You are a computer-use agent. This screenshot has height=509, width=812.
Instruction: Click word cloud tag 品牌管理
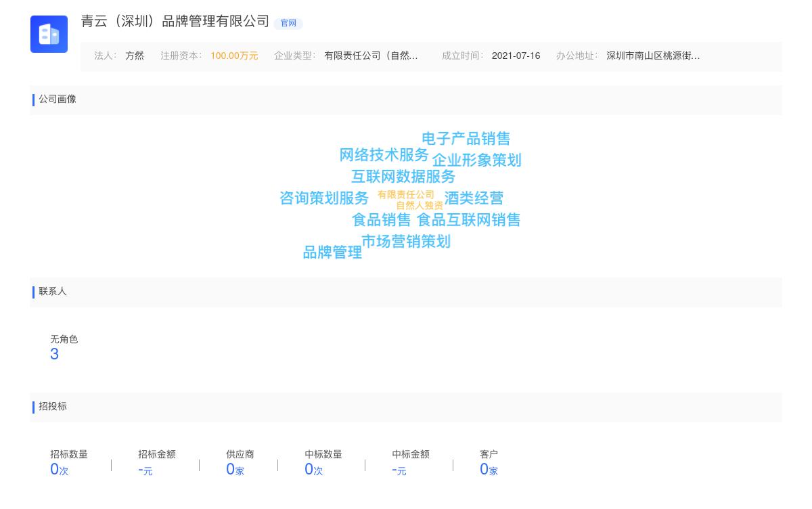pos(332,252)
